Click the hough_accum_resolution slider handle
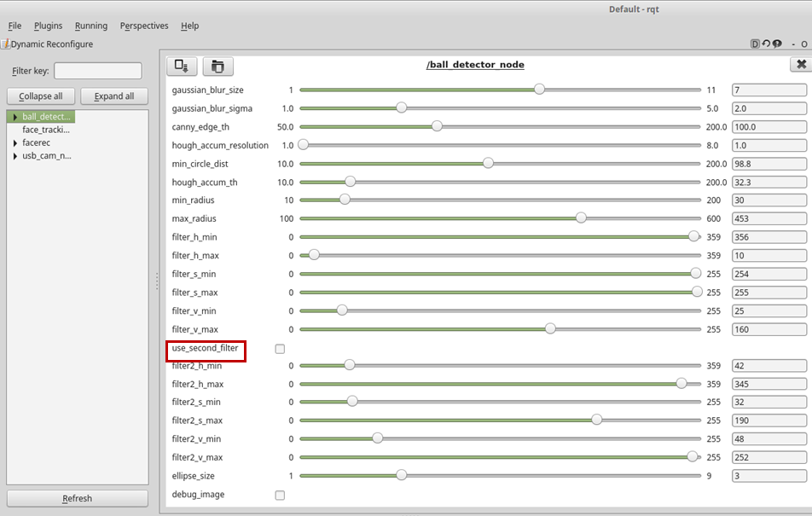Viewport: 812px width, 516px height. coord(304,144)
